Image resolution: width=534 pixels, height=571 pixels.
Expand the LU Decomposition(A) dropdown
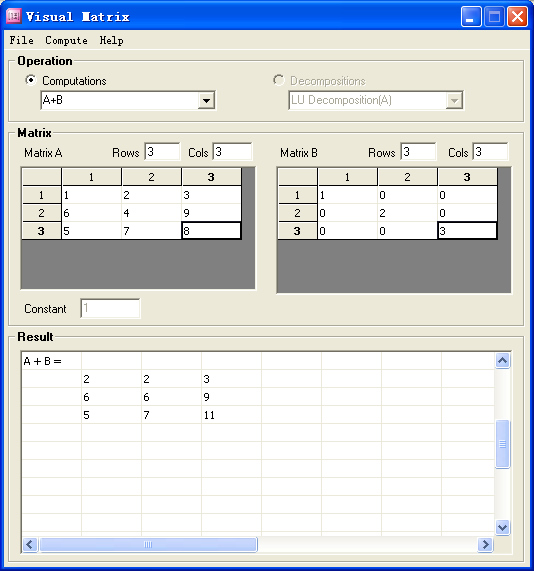[x=454, y=101]
